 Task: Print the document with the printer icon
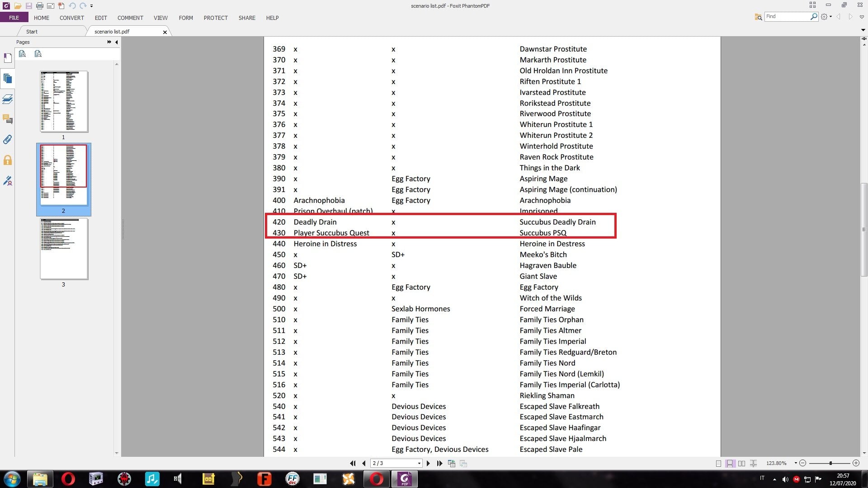coord(40,6)
